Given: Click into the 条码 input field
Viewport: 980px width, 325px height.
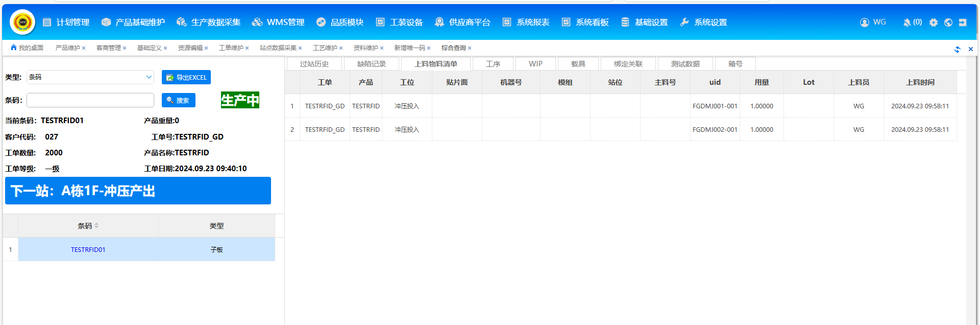Looking at the screenshot, I should coord(90,100).
